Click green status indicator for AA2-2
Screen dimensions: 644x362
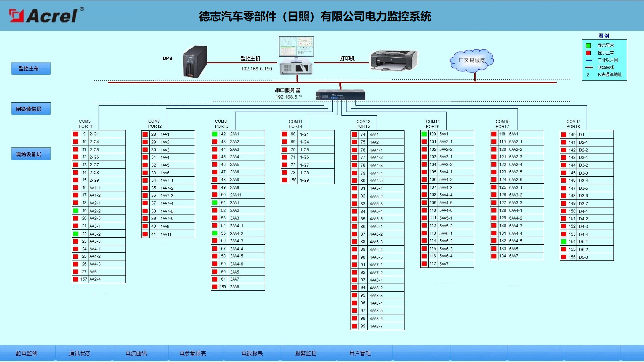tap(76, 211)
